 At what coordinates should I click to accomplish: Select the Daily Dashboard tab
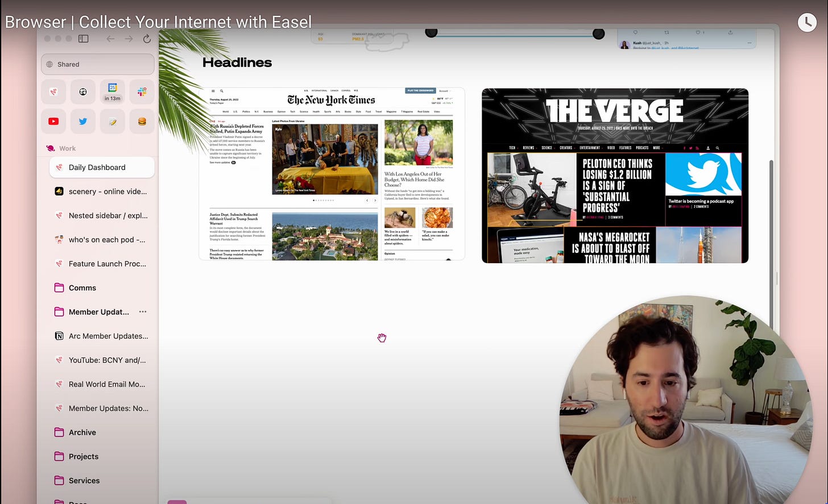coord(102,167)
